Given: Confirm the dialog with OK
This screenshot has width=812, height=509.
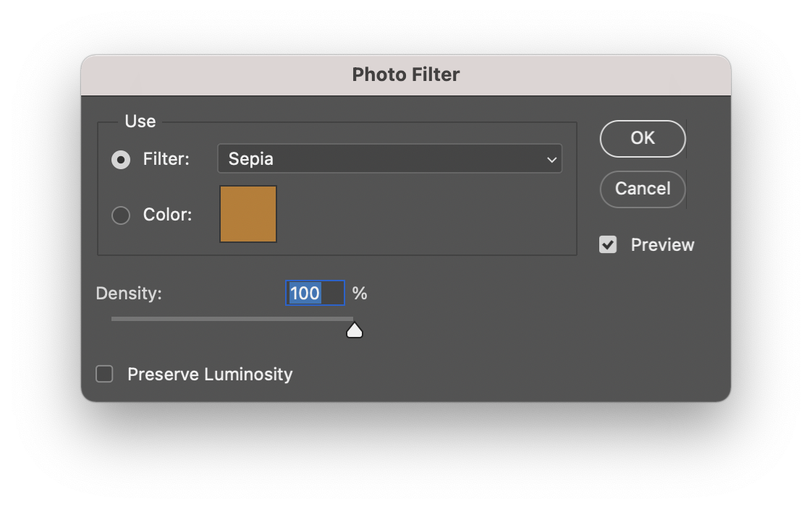Looking at the screenshot, I should click(642, 138).
